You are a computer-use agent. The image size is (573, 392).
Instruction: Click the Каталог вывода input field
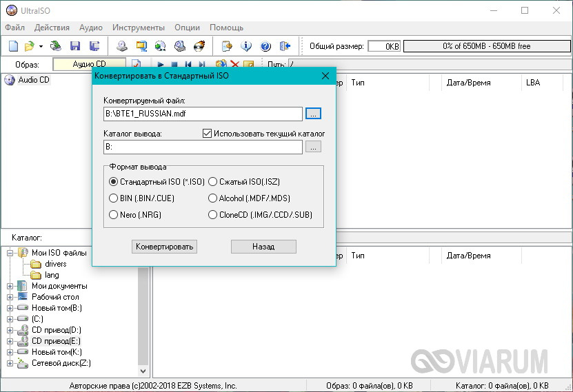(203, 147)
